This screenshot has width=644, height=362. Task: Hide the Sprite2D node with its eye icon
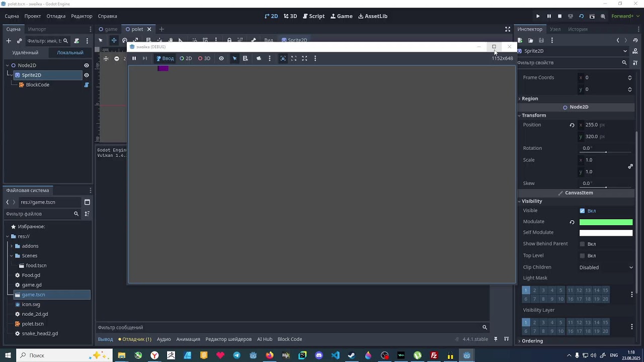pos(87,75)
